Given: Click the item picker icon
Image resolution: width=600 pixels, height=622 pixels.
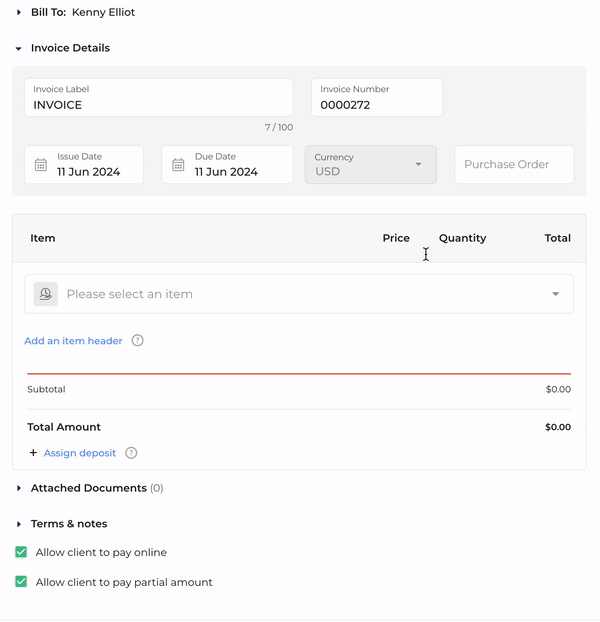Looking at the screenshot, I should pyautogui.click(x=45, y=294).
